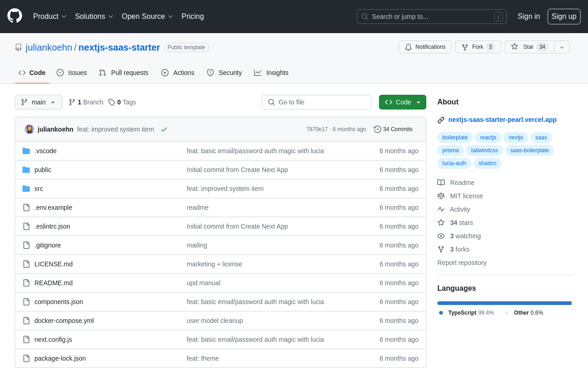Click the Go to file search field
This screenshot has height=368, width=588.
click(317, 102)
